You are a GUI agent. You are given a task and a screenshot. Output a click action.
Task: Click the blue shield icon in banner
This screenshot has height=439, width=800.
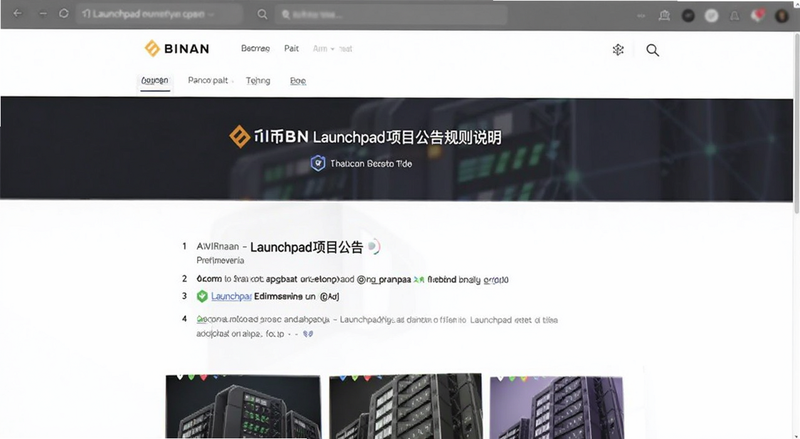[x=318, y=163]
